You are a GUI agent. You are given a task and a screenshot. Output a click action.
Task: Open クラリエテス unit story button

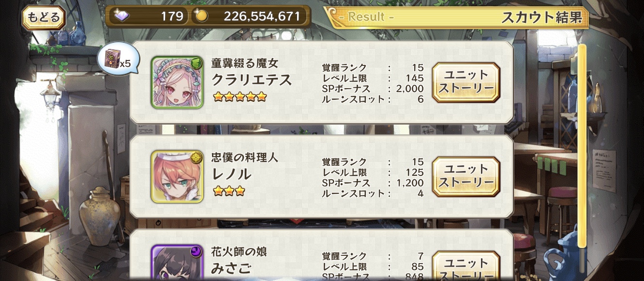(x=466, y=82)
